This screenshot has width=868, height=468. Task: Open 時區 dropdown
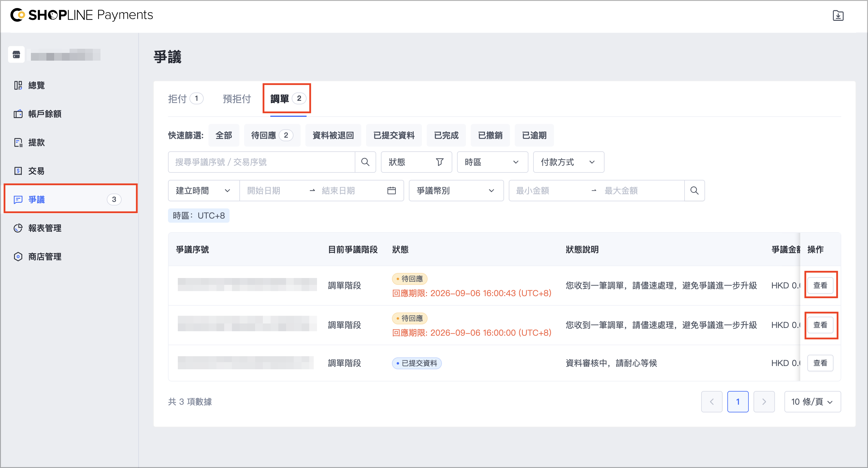pos(492,162)
